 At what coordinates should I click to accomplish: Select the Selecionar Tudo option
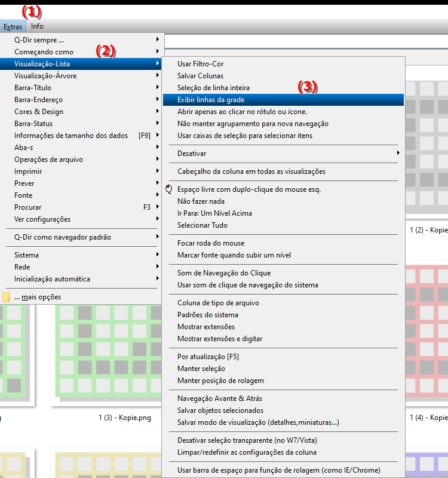point(283,225)
